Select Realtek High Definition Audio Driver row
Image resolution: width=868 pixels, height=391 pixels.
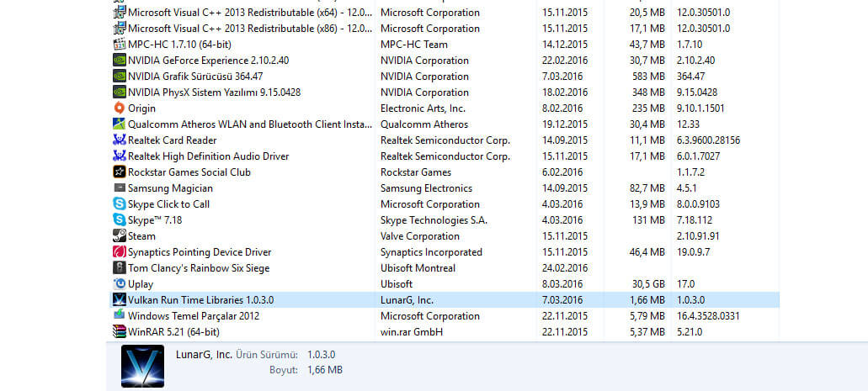click(x=445, y=156)
